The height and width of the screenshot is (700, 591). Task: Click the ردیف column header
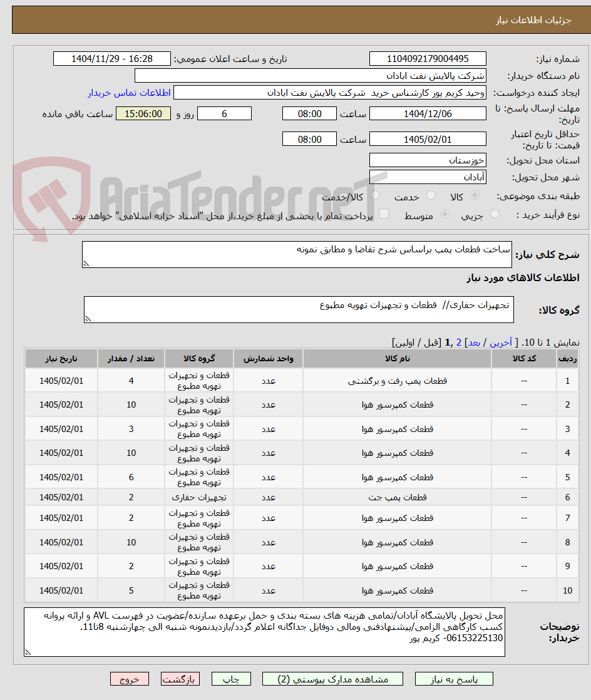[x=567, y=359]
